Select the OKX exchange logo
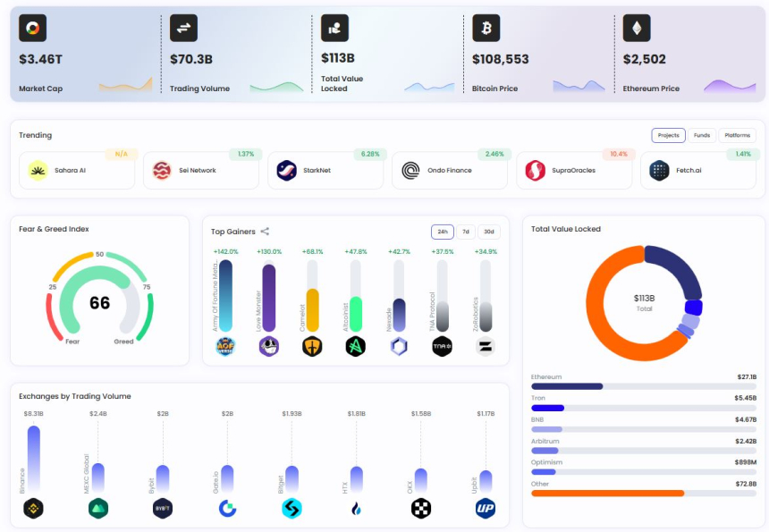Viewport: 769px width, 532px height. click(421, 509)
